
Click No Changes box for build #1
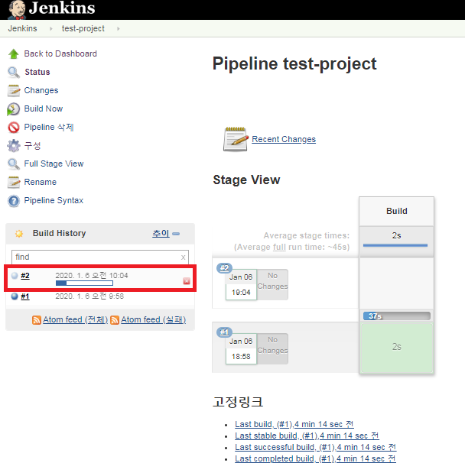tap(272, 349)
